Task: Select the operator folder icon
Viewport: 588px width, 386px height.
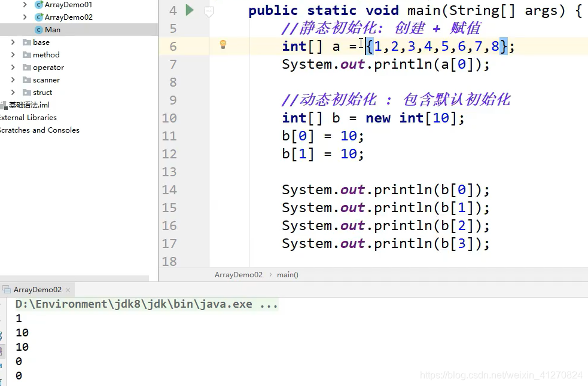Action: click(27, 68)
